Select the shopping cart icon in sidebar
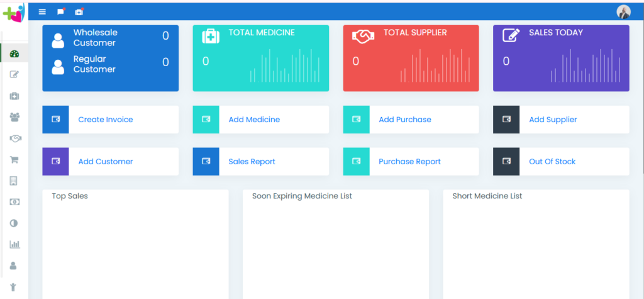The width and height of the screenshot is (644, 299). [14, 160]
